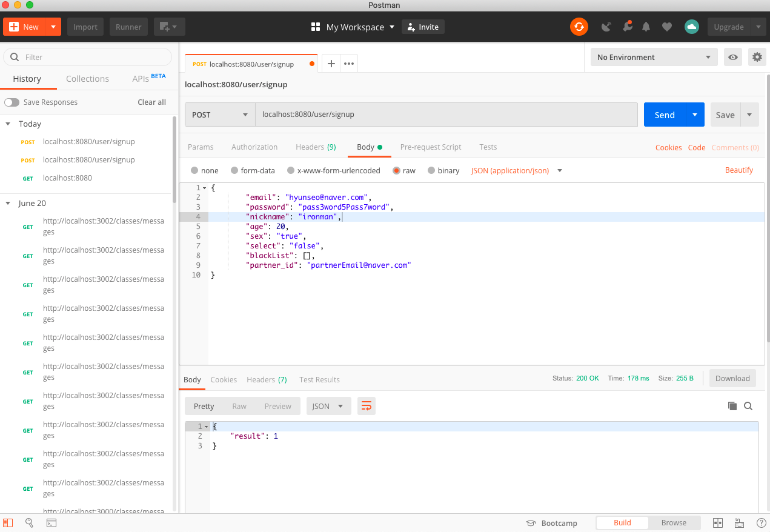Open the user avatar cloud icon
The image size is (770, 532).
[x=691, y=27]
